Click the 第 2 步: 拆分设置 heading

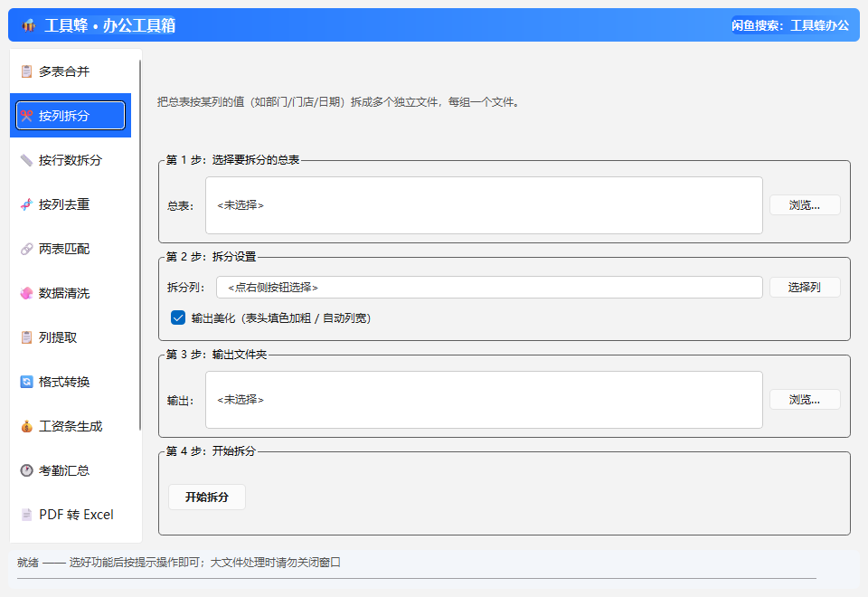click(x=211, y=256)
